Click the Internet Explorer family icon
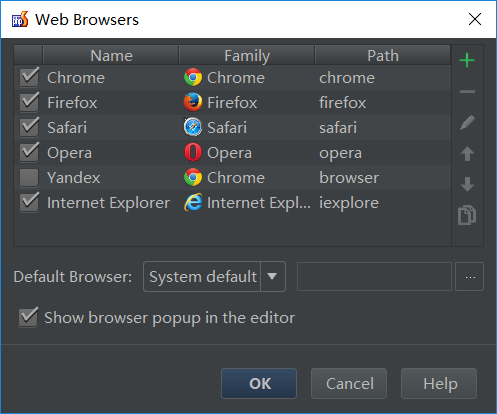The height and width of the screenshot is (414, 497). tap(193, 202)
